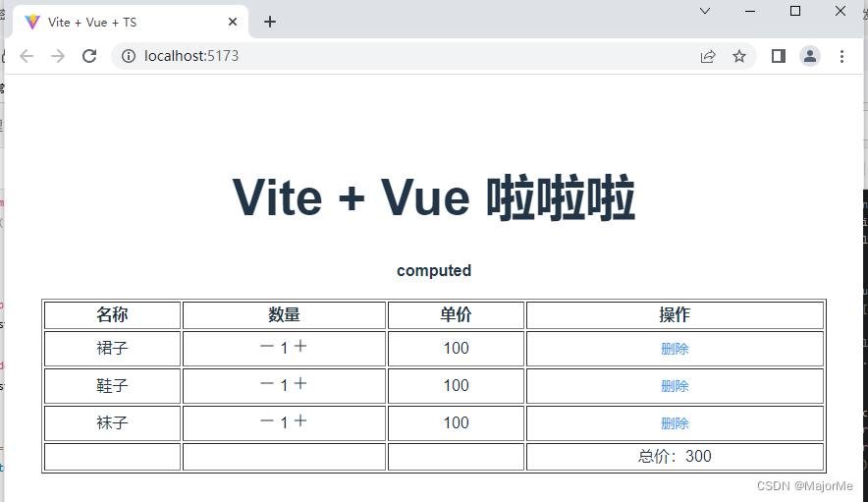Increase quantity for 袜子
Image resolution: width=868 pixels, height=502 pixels.
click(300, 420)
